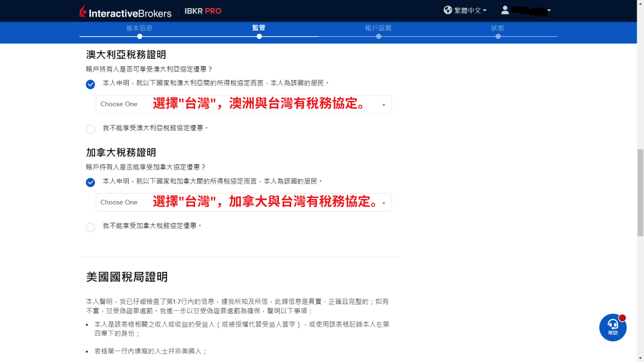Open the Choose One dropdown under 加拿大稅務證明
Viewport: 644px width, 362px height.
tap(243, 202)
